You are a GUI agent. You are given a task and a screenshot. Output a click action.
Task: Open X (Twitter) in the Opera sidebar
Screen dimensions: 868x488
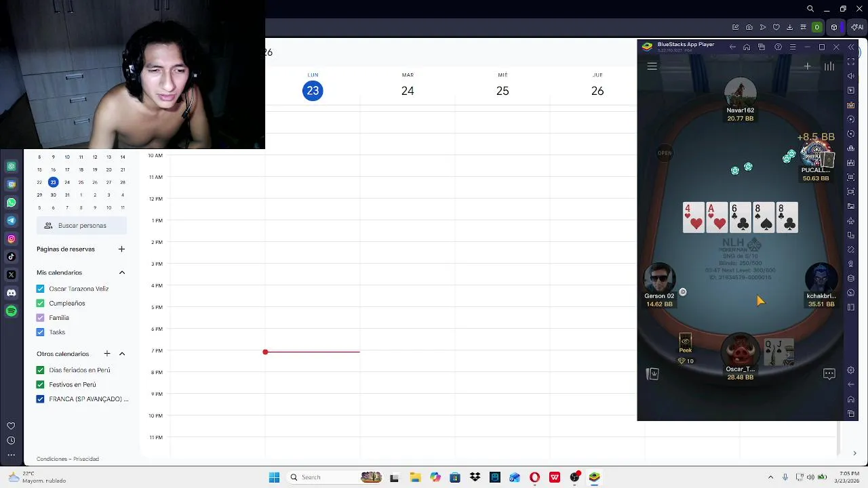(x=12, y=274)
